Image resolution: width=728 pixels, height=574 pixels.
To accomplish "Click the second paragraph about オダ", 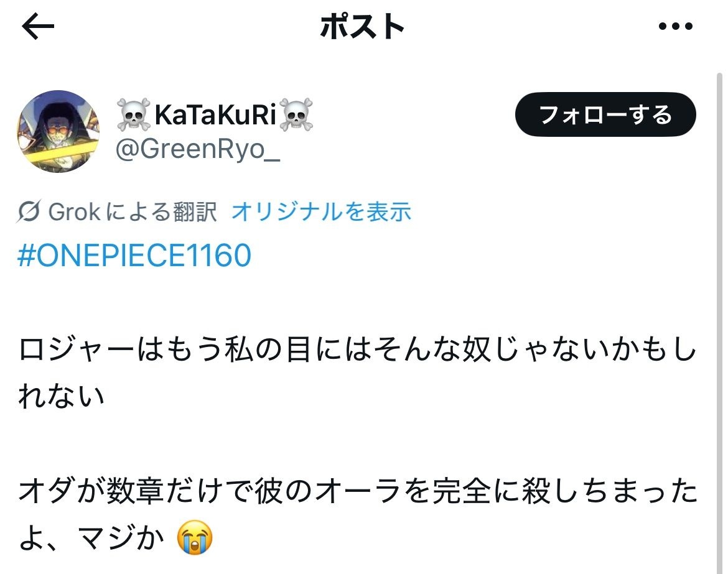I will coord(358,514).
